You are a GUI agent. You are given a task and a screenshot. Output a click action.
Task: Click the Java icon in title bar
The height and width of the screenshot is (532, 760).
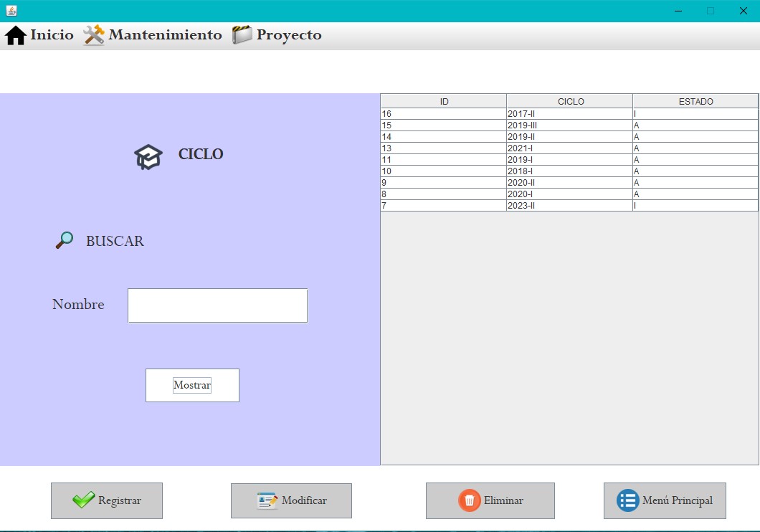[x=11, y=11]
